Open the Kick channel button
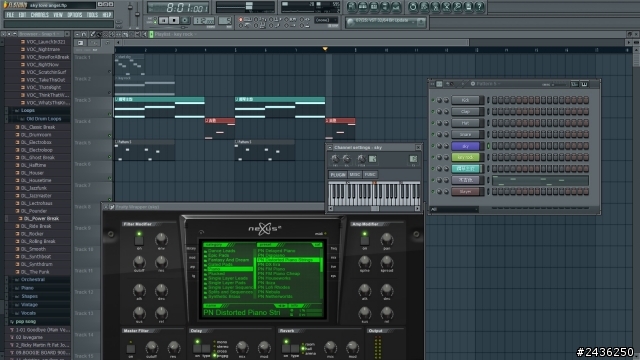640x360 pixels. [465, 100]
